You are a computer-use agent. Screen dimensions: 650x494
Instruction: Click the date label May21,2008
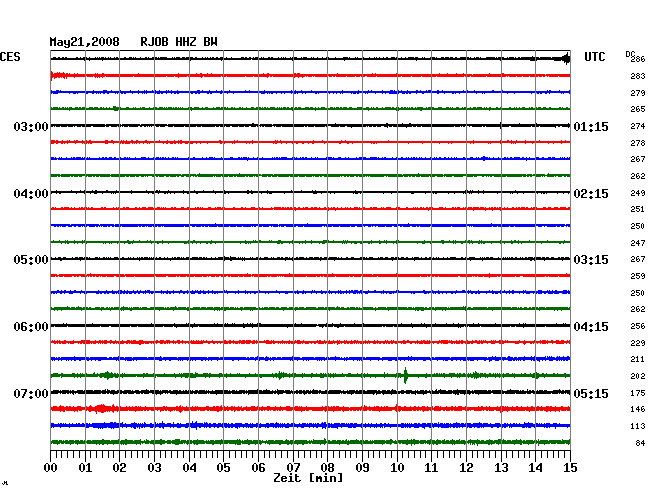(84, 42)
